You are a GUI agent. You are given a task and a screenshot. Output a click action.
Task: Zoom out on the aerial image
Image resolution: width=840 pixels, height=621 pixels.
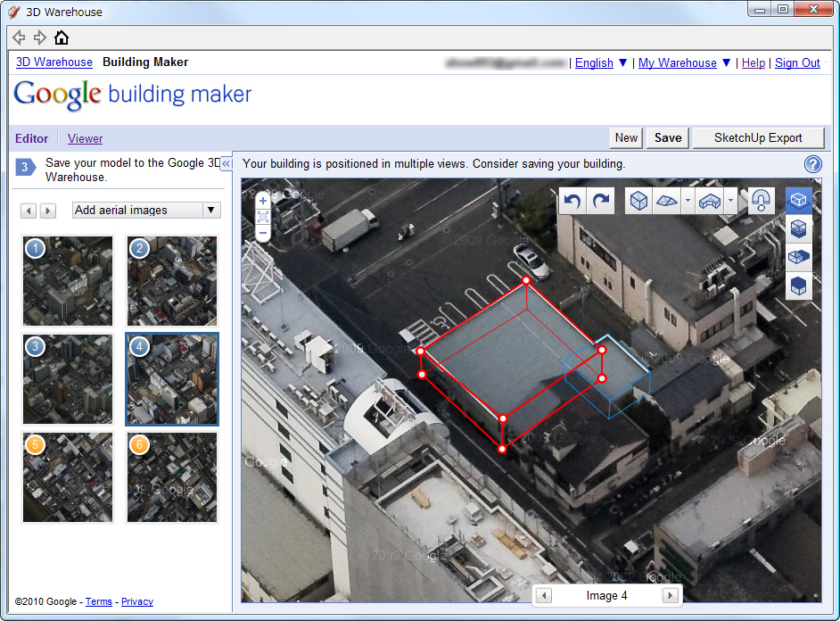click(263, 233)
